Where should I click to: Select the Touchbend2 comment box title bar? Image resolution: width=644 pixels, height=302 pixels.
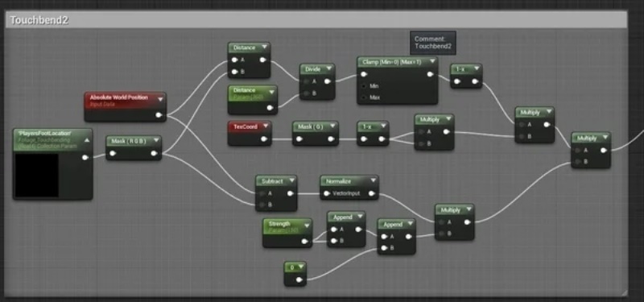click(x=316, y=19)
